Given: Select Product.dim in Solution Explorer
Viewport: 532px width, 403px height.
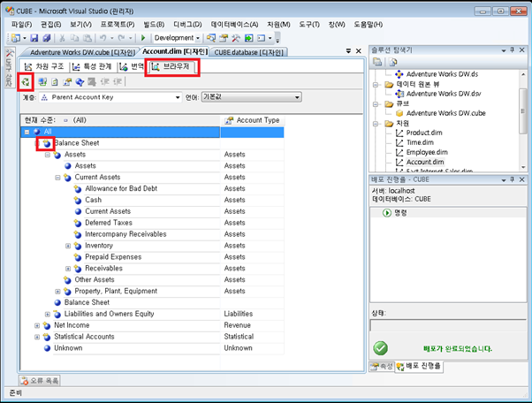Looking at the screenshot, I should click(424, 133).
